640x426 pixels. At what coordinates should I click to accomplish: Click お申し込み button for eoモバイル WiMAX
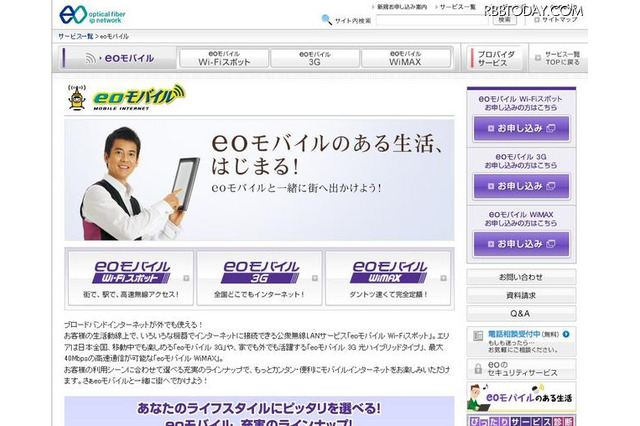pyautogui.click(x=521, y=244)
